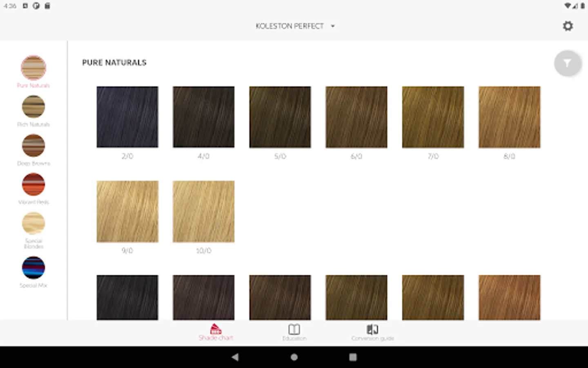Select the Special Mix category icon
Screen dimensions: 588x368
(x=33, y=268)
